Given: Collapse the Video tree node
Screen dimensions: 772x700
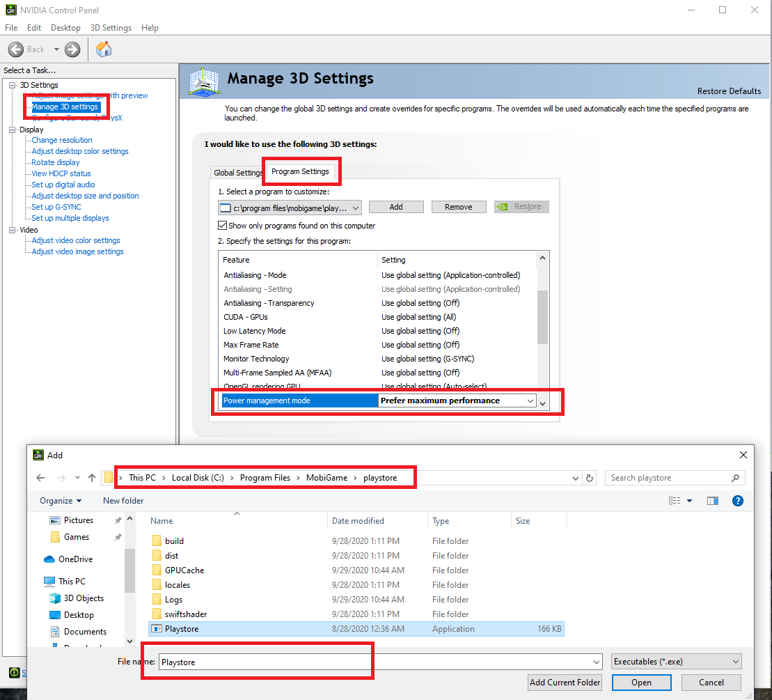Looking at the screenshot, I should [12, 230].
